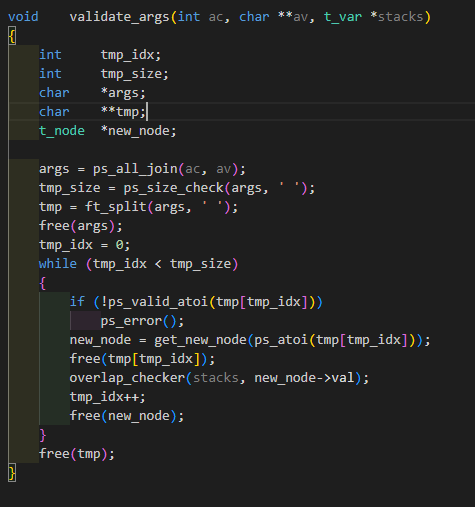475x507 pixels.
Task: Click the line 'free(new_node);'
Action: pos(127,416)
